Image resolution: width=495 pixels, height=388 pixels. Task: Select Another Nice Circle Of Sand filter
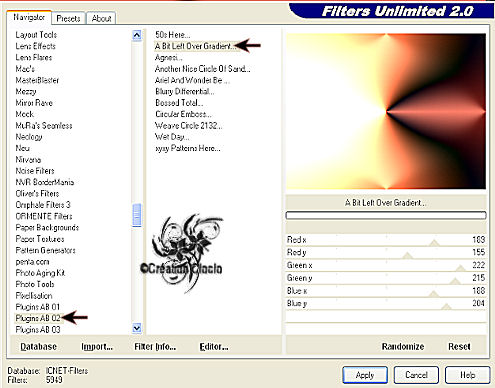pyautogui.click(x=202, y=69)
